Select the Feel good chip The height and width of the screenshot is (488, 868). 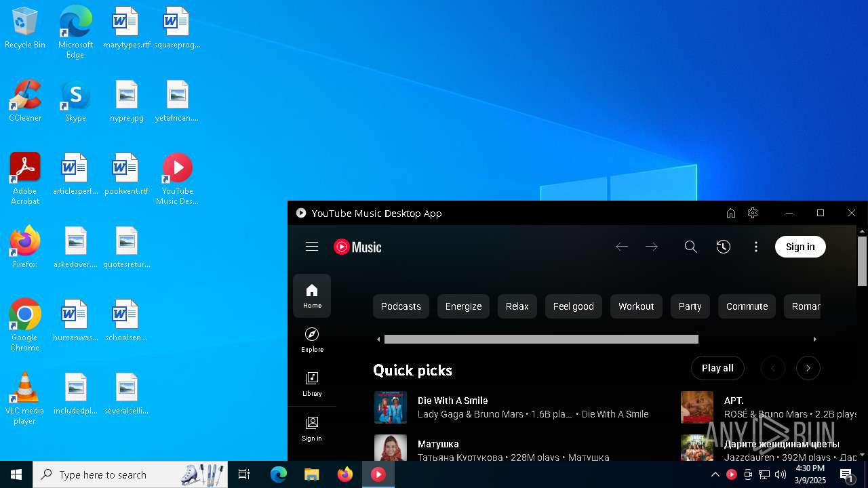click(574, 306)
